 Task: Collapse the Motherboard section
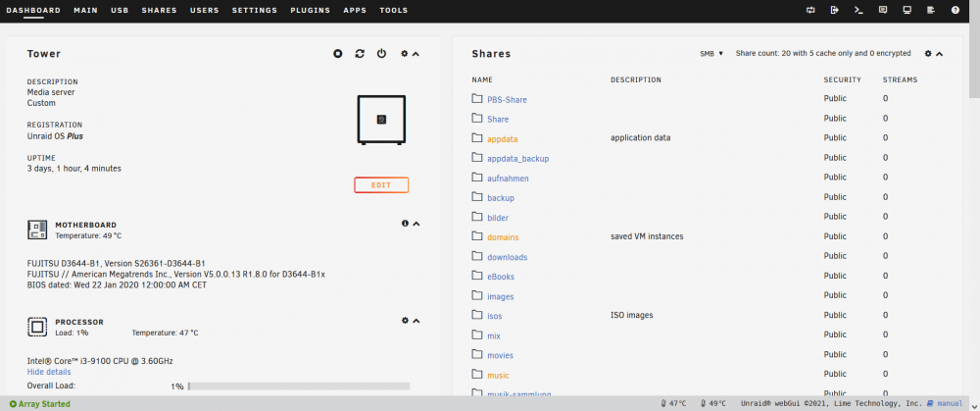416,224
